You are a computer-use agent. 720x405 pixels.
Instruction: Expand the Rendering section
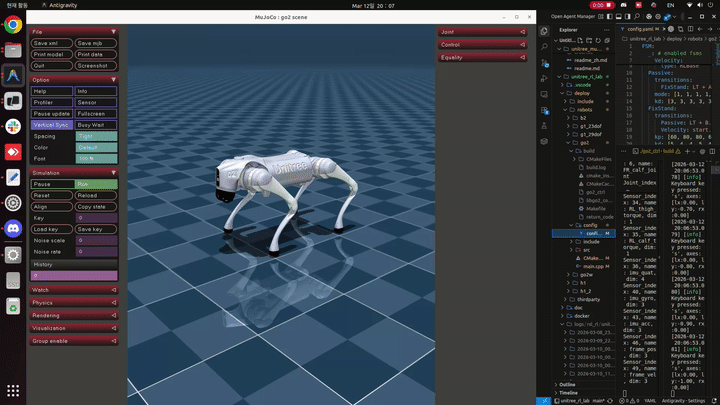point(73,315)
